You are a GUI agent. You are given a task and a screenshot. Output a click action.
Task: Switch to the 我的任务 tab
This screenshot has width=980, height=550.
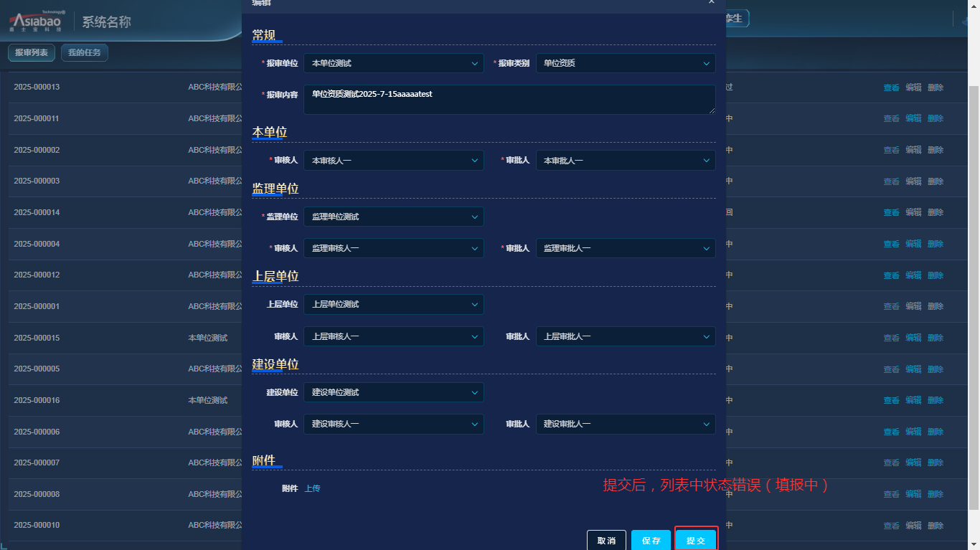(85, 52)
